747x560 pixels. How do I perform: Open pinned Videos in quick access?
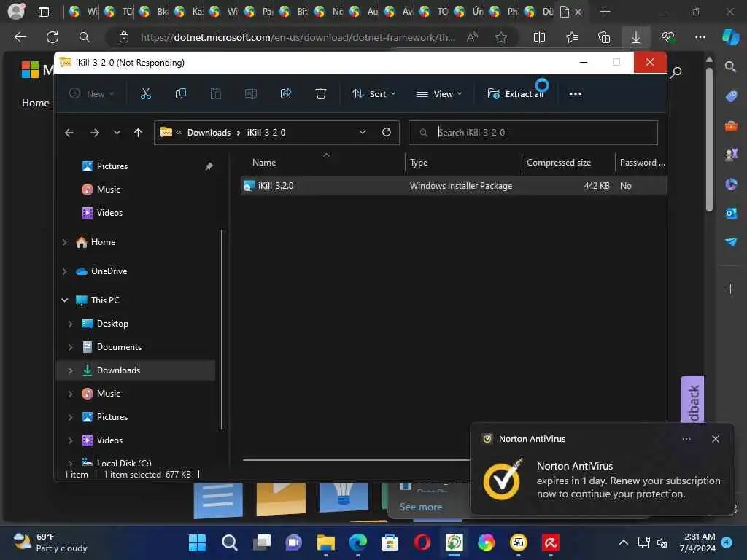[x=109, y=213]
